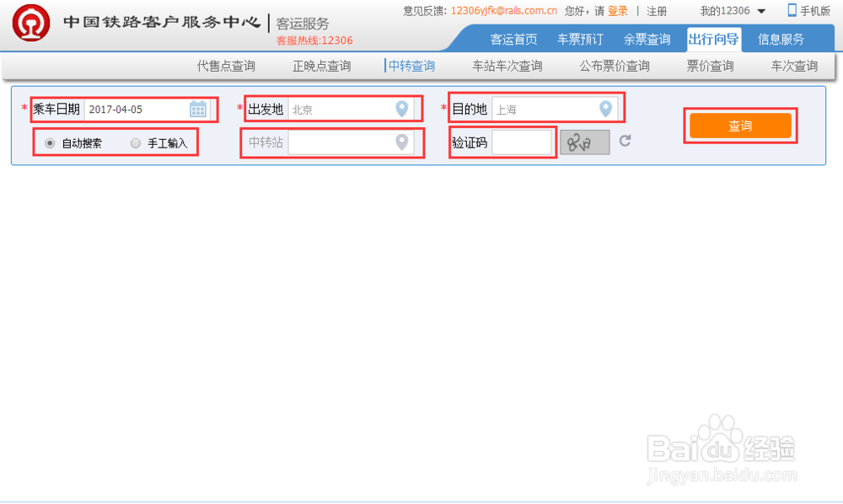Click the location pin icon beside 中转站
The height and width of the screenshot is (504, 843).
click(401, 142)
